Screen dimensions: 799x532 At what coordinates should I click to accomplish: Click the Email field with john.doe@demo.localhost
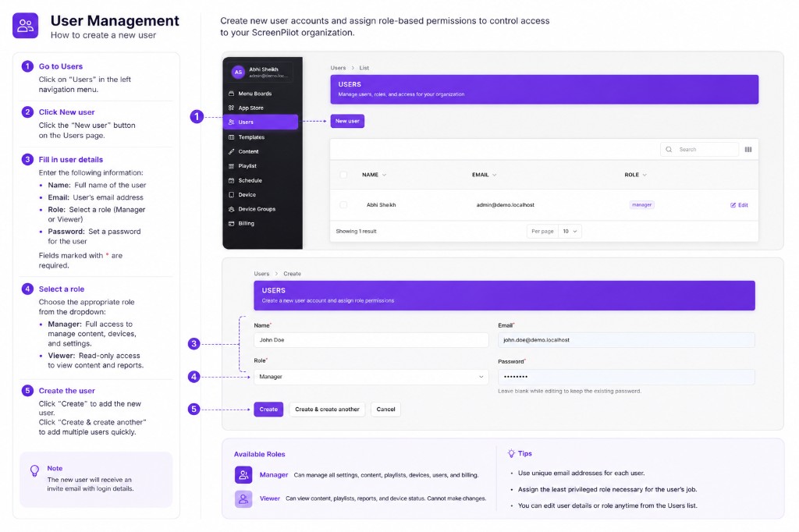click(627, 340)
